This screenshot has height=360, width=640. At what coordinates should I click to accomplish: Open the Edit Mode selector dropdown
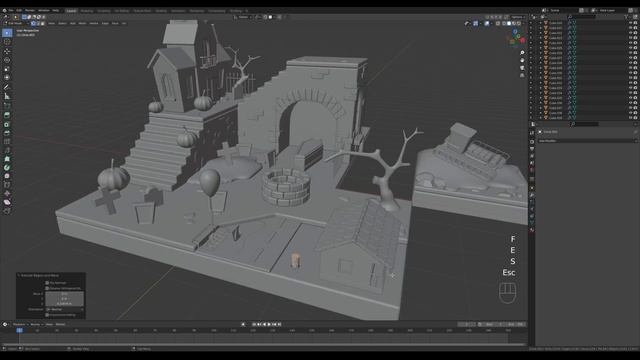point(16,24)
